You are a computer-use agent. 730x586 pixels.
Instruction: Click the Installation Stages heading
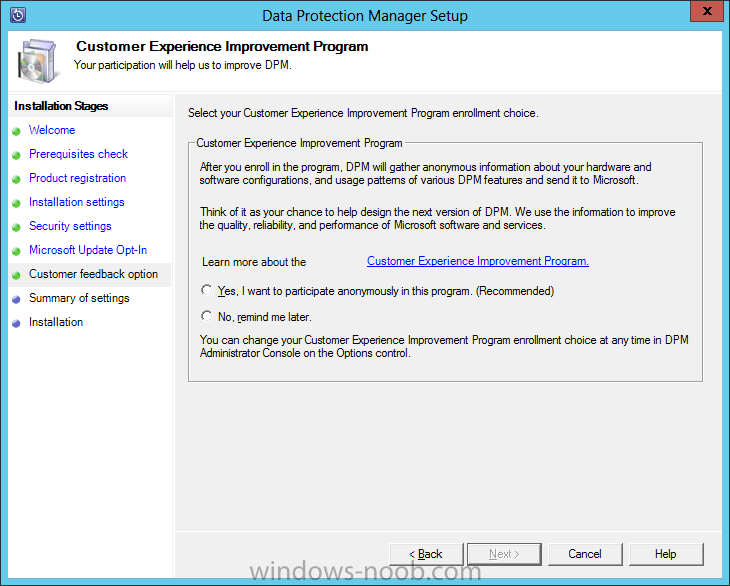(x=61, y=106)
